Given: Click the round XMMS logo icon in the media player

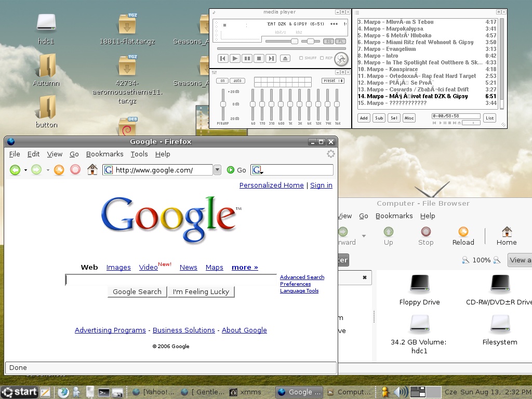Looking at the screenshot, I should [341, 59].
